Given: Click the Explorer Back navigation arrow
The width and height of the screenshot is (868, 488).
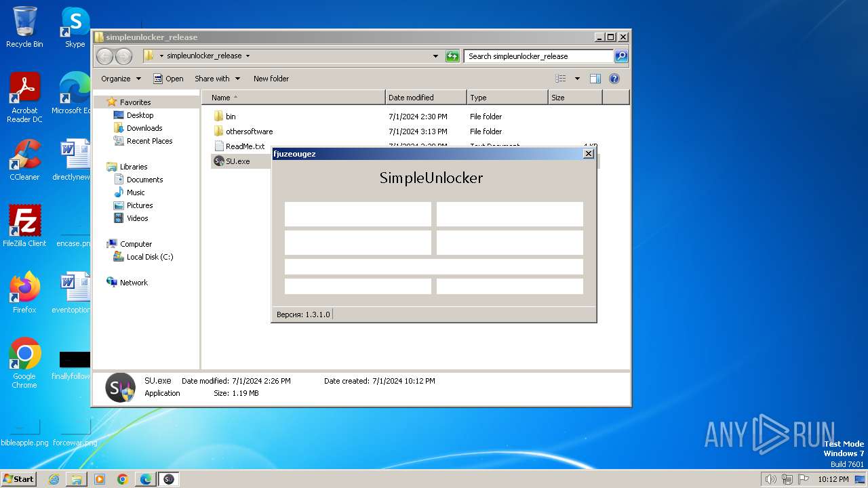Looking at the screenshot, I should [104, 56].
